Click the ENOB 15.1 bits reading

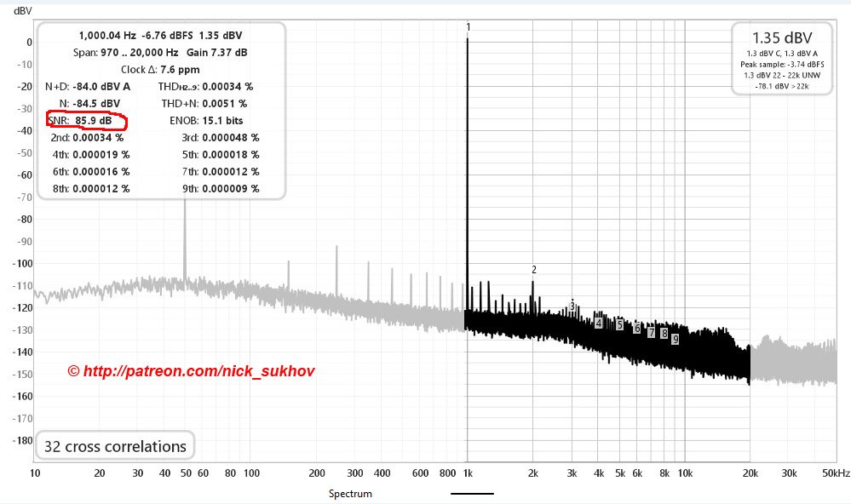click(206, 120)
